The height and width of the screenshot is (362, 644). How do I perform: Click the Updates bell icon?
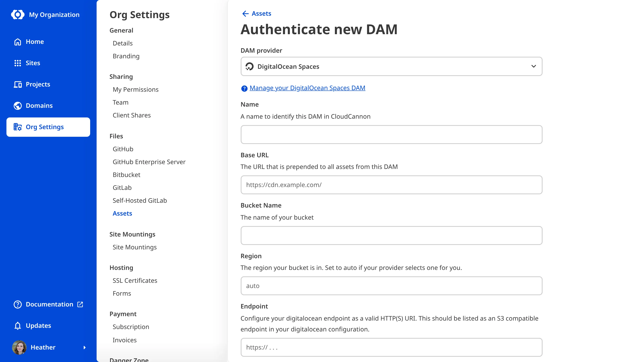[x=18, y=326]
